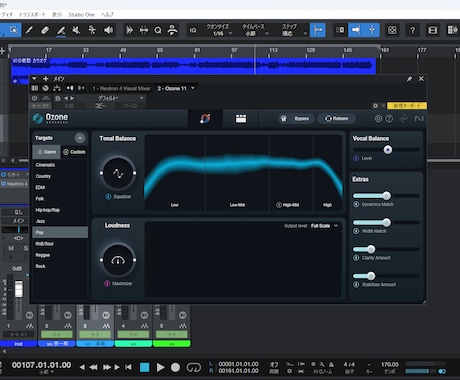Screen dimensions: 460x380
Task: Choose the Jazz genre target
Action: pyautogui.click(x=60, y=221)
